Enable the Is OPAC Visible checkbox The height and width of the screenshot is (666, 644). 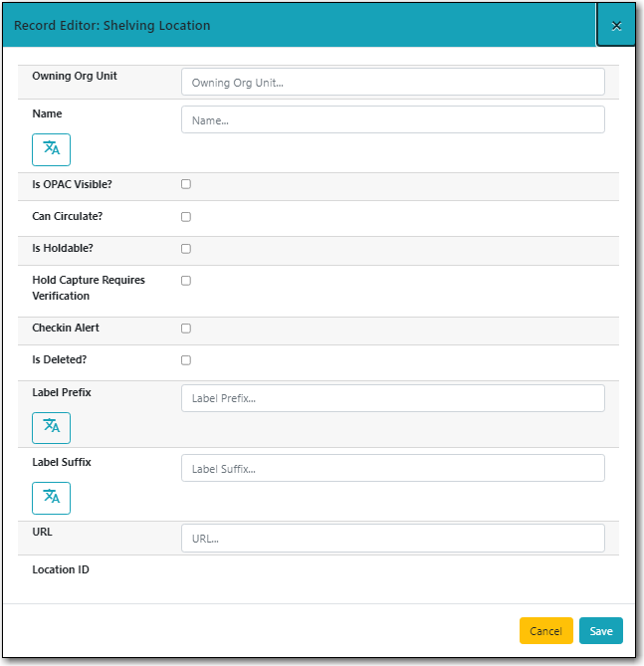(186, 184)
